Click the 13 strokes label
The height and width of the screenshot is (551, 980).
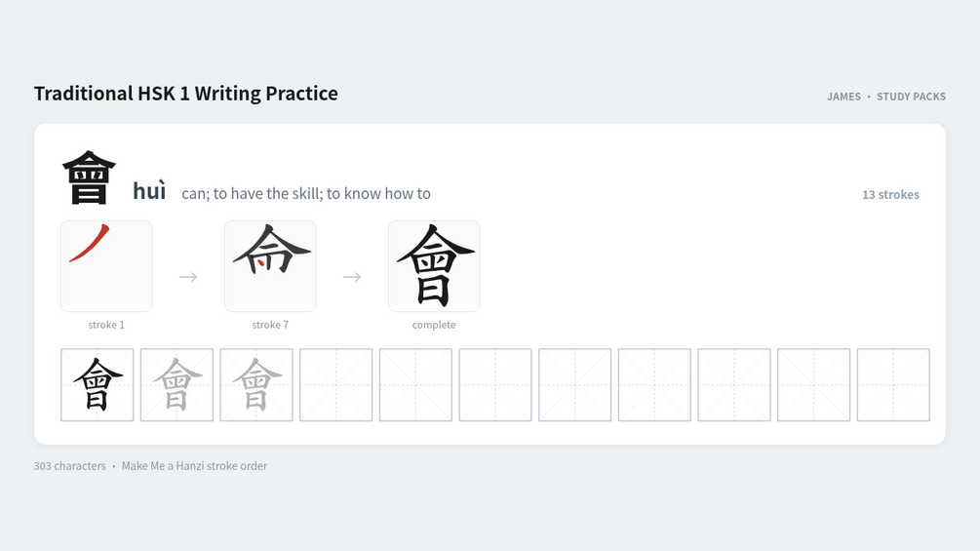click(890, 194)
